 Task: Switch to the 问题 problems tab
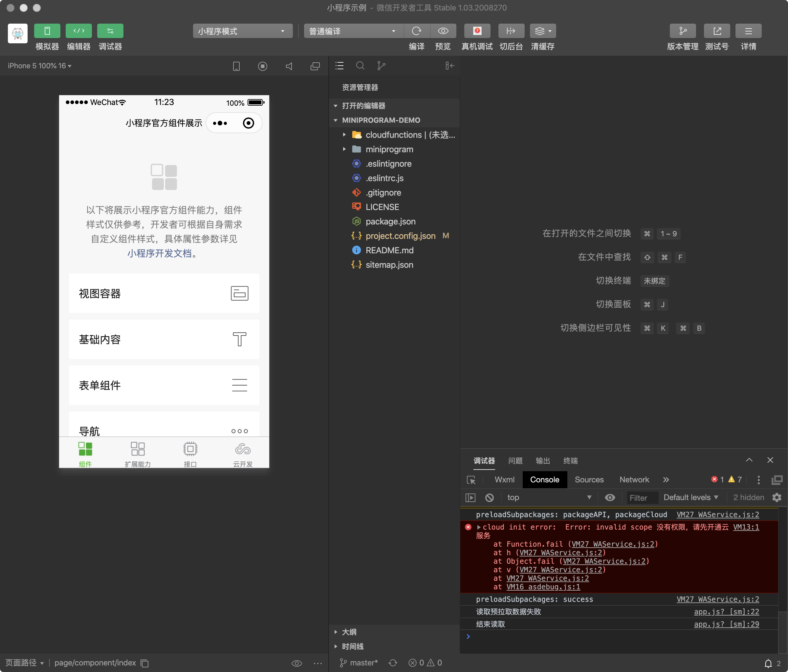[515, 461]
